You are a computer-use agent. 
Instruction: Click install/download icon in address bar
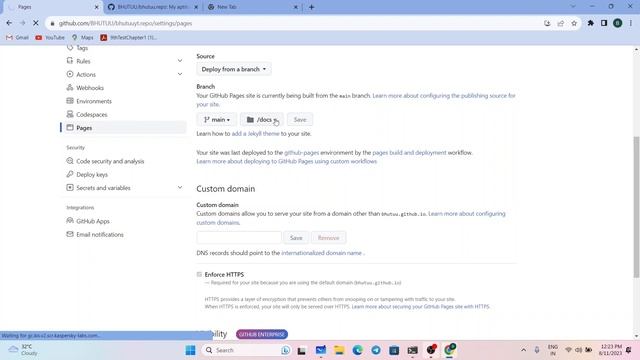[547, 23]
